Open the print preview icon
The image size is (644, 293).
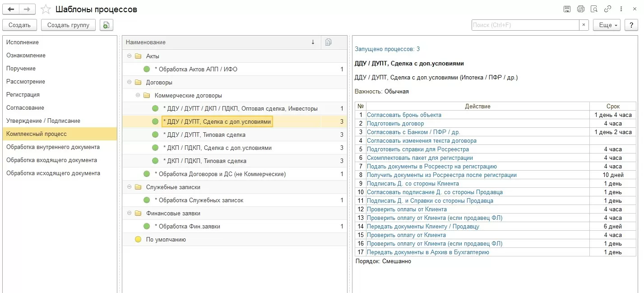(x=594, y=9)
